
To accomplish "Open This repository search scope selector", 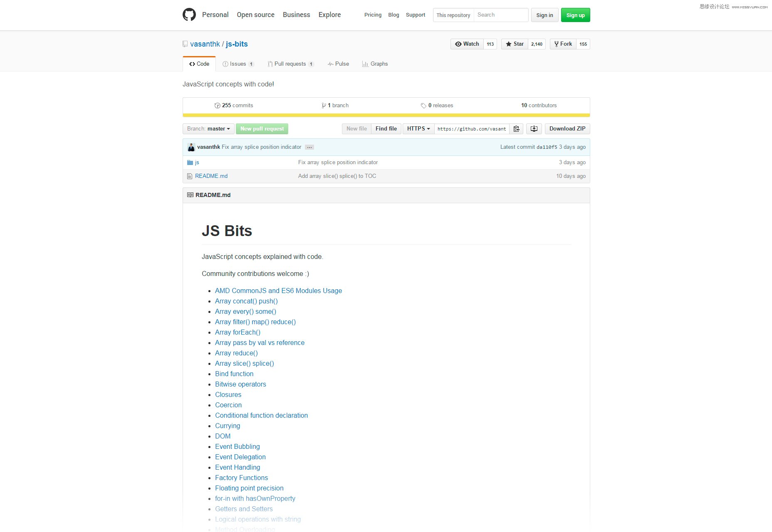I will (x=453, y=15).
